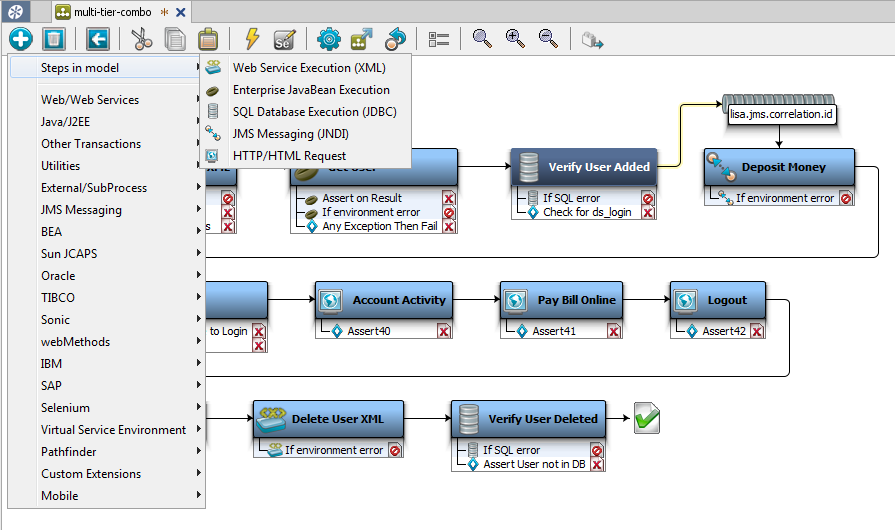
Task: Click the zoom in magnifier icon
Action: [515, 39]
